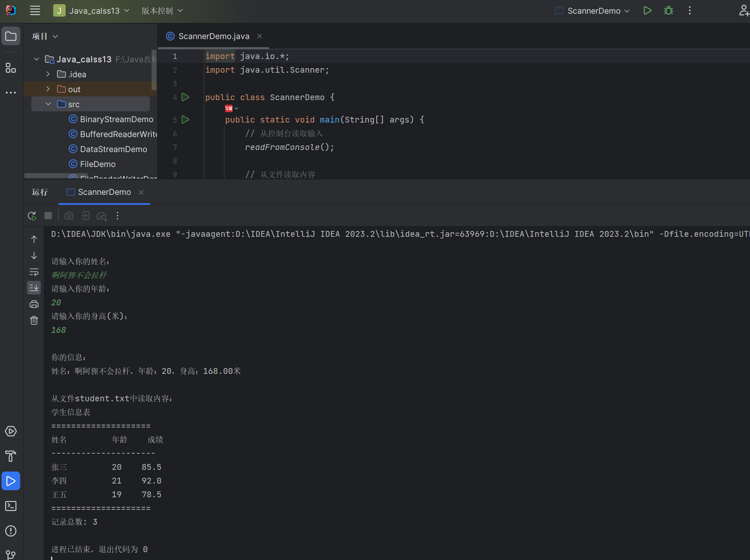Toggle soft-wrap in console output

[34, 272]
